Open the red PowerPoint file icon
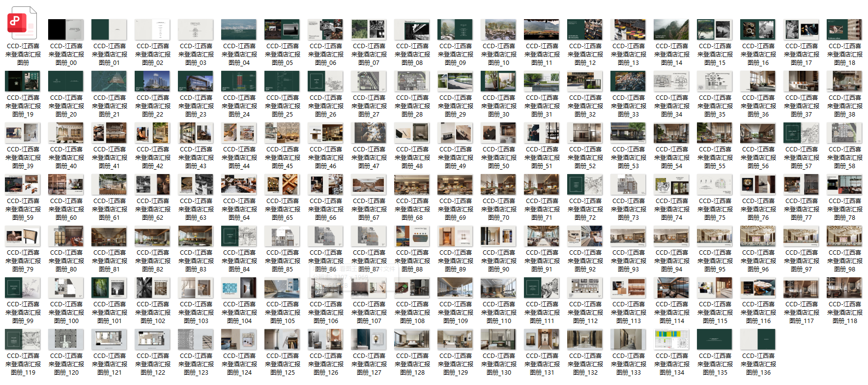 pos(23,23)
